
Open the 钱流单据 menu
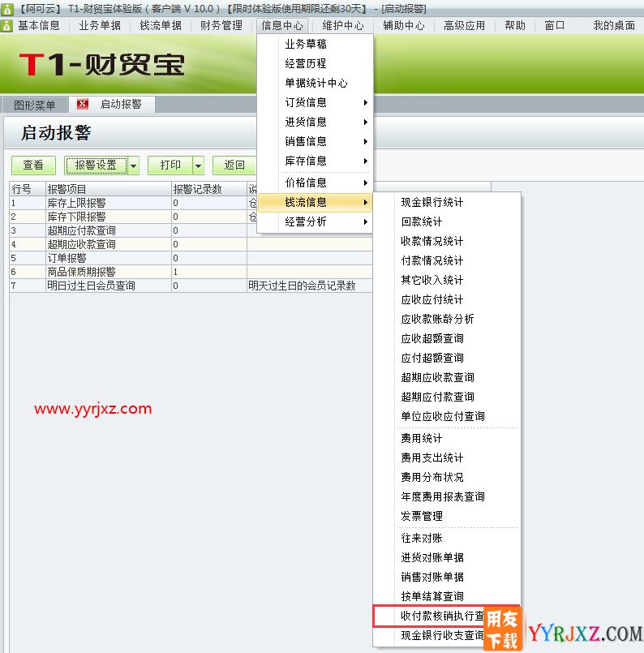click(161, 25)
